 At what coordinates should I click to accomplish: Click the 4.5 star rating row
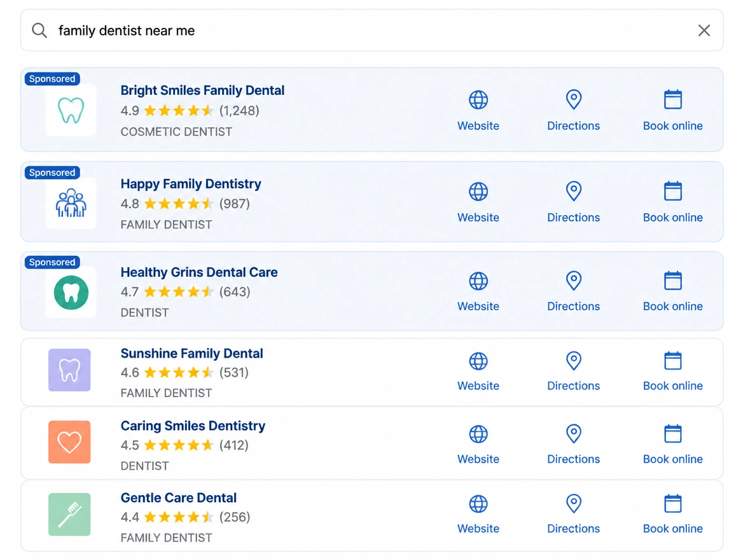coord(184,445)
